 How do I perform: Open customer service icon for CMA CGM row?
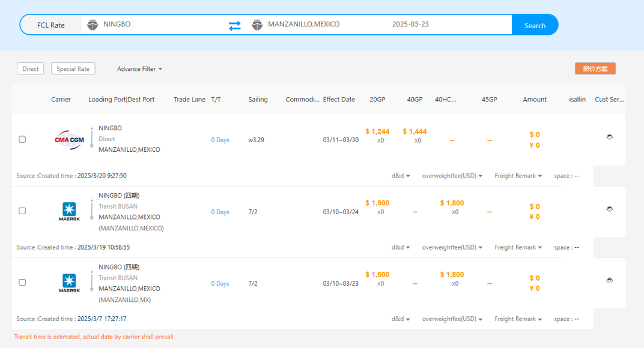click(610, 137)
